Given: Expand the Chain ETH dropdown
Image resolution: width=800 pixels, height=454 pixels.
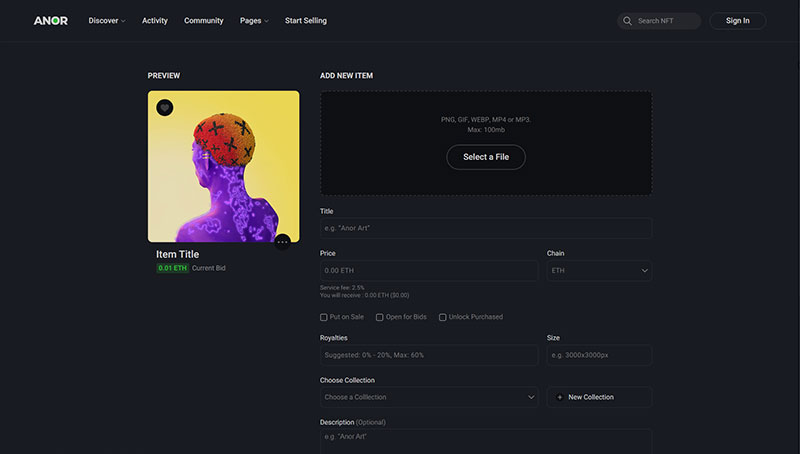Looking at the screenshot, I should [x=599, y=270].
